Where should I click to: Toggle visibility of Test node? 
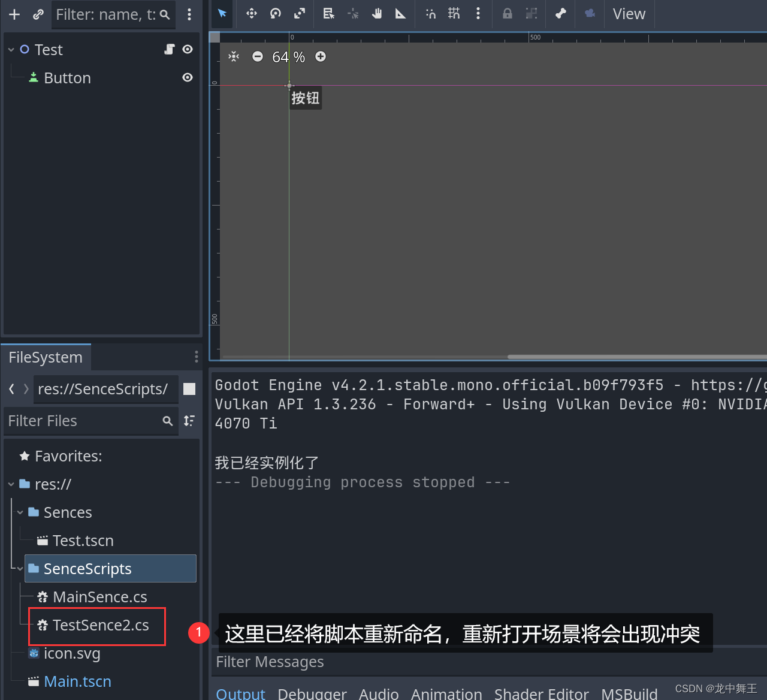pyautogui.click(x=188, y=49)
